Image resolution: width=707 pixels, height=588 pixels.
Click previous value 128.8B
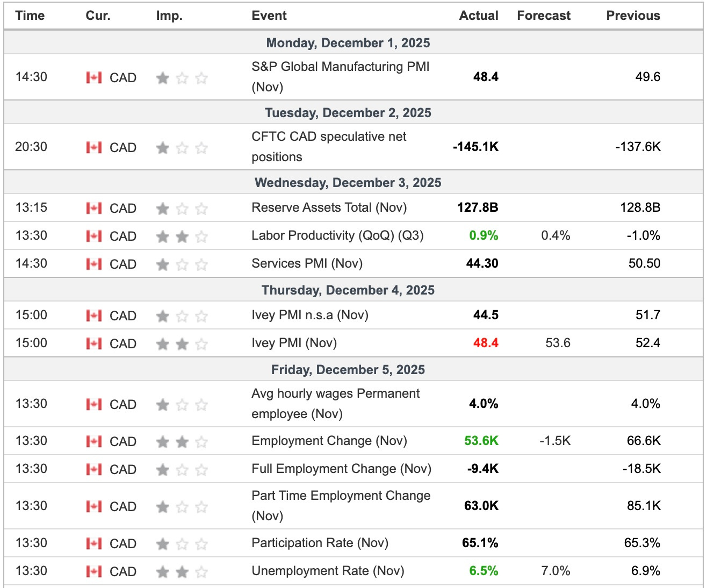[x=640, y=207]
